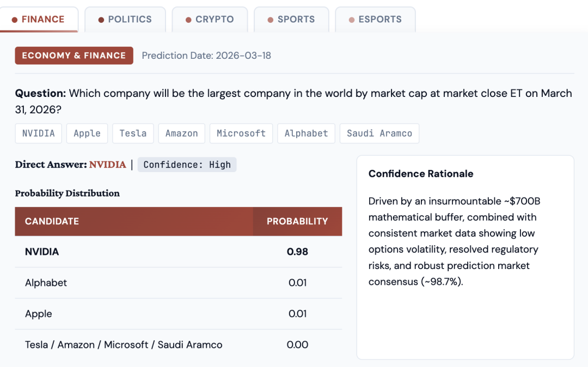Click the Probability column header
Image resolution: width=588 pixels, height=367 pixels.
click(x=297, y=221)
